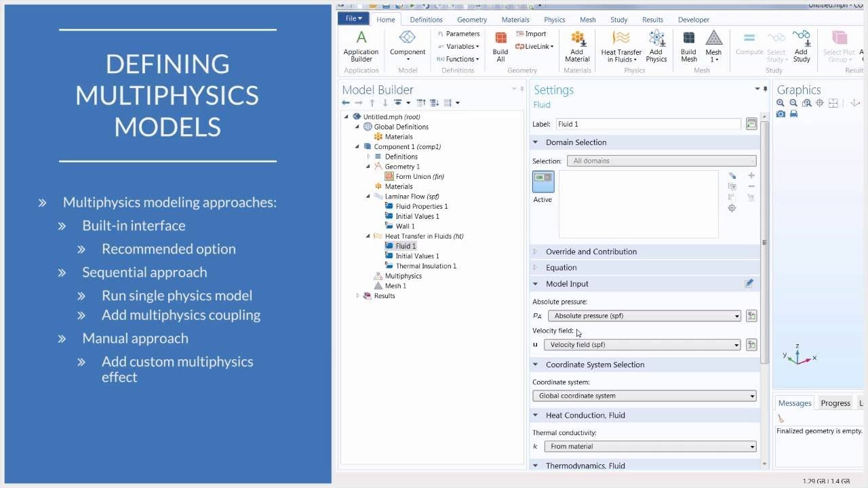This screenshot has height=488, width=868.
Task: Open the File menu
Action: tap(353, 19)
